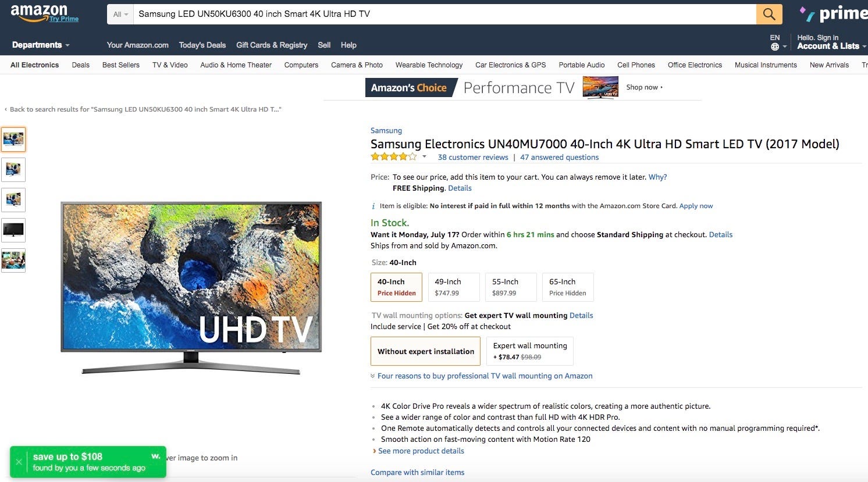Dismiss the green savings popup X
Viewport: 868px width, 482px height.
(19, 462)
